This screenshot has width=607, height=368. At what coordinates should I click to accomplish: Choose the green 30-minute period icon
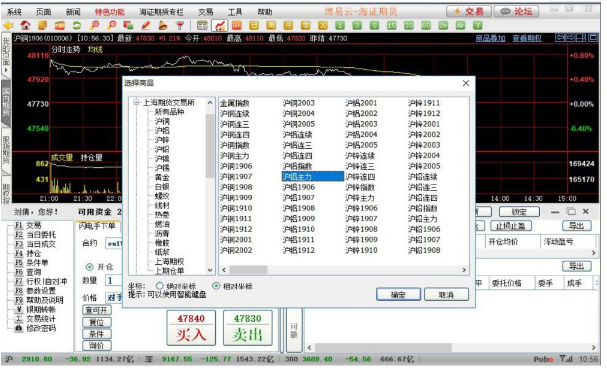pyautogui.click(x=409, y=26)
